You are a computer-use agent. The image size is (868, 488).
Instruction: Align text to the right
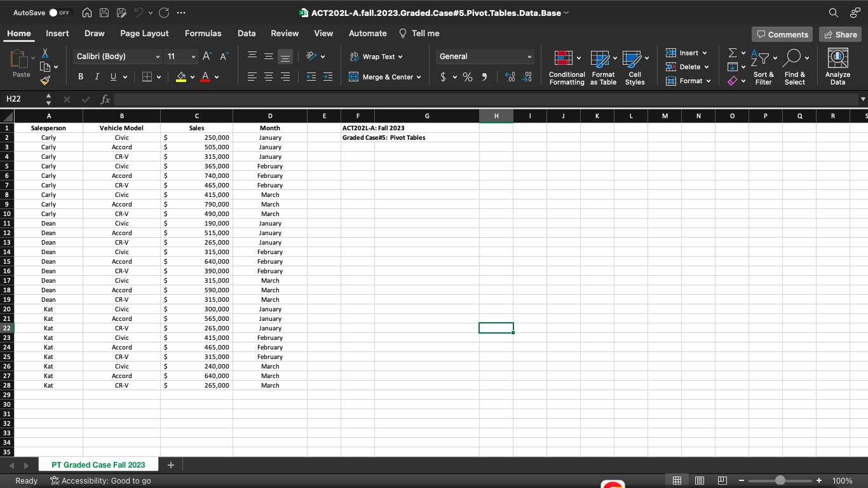[x=285, y=77]
